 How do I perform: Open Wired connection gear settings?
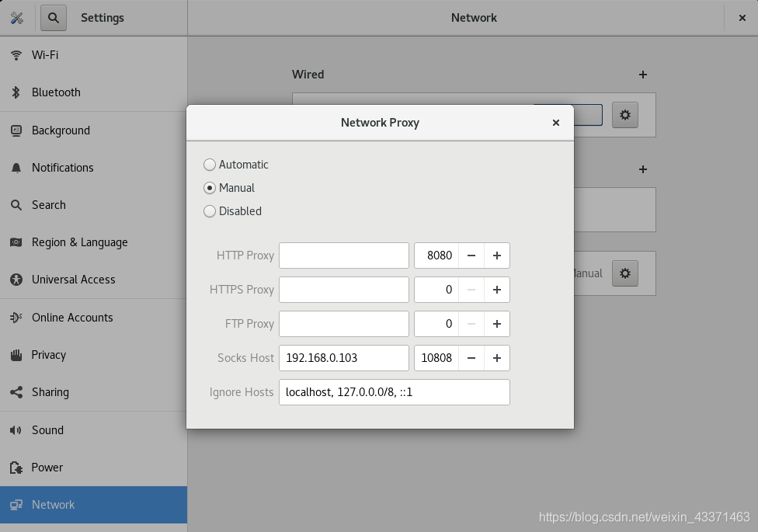coord(625,115)
